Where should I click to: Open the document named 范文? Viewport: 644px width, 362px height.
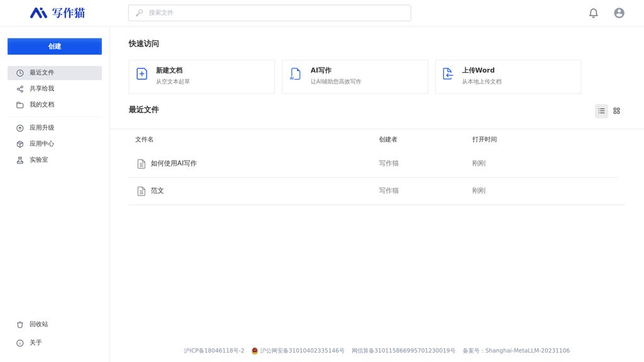(157, 190)
